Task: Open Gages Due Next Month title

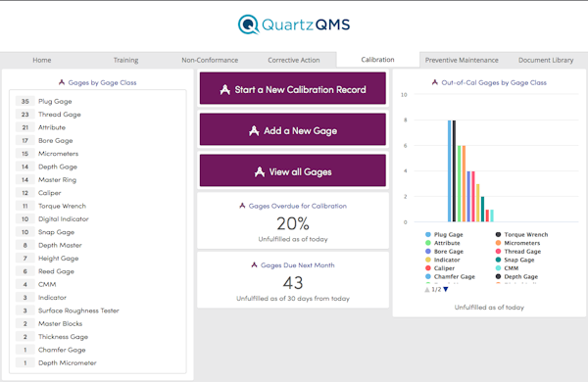Action: tap(298, 265)
